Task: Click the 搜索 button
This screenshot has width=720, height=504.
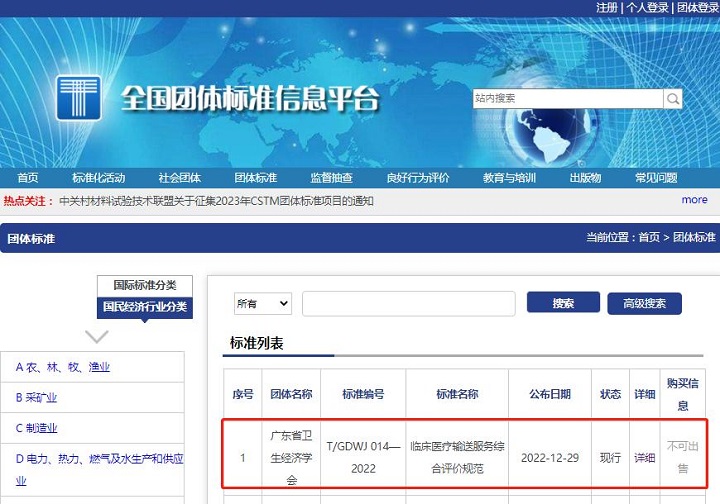Action: tap(563, 302)
